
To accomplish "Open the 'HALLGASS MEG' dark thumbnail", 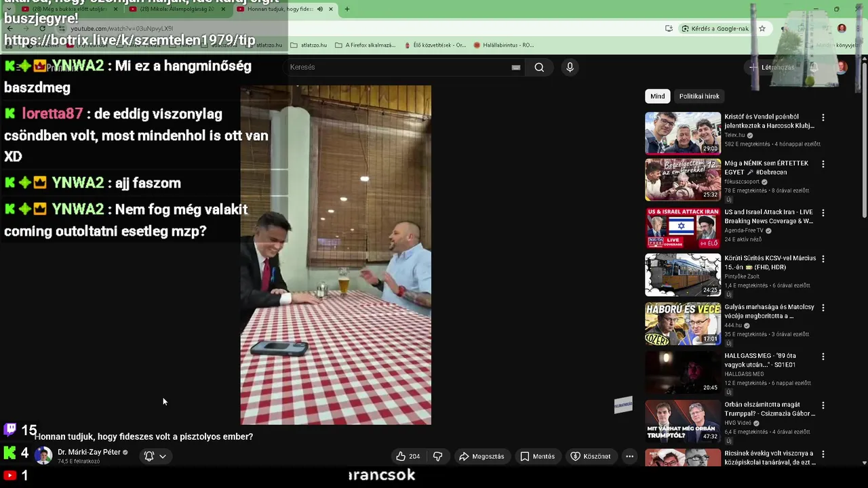I will click(x=683, y=372).
